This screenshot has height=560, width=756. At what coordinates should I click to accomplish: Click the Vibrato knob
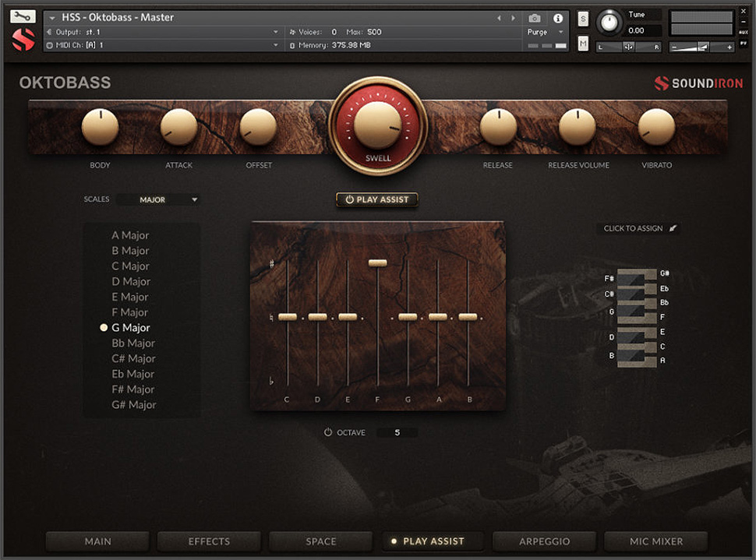coord(656,127)
